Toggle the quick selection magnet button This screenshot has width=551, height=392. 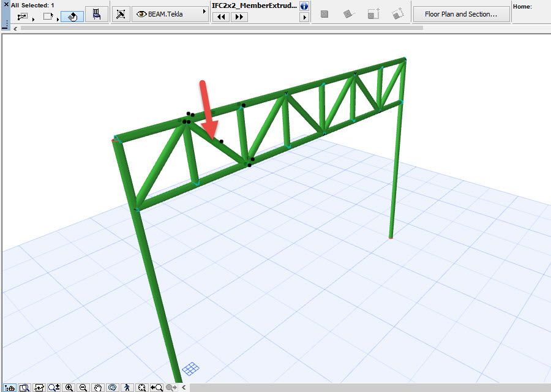[72, 17]
